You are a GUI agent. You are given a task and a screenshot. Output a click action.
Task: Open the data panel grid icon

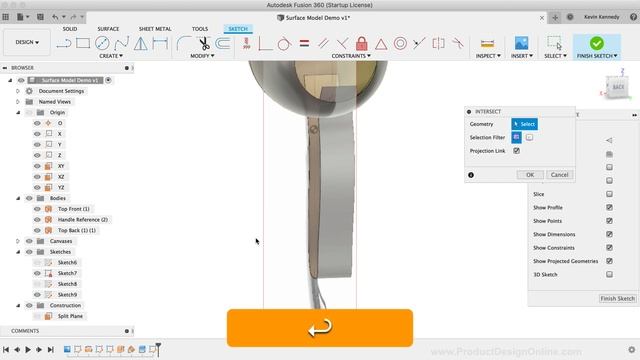point(6,17)
